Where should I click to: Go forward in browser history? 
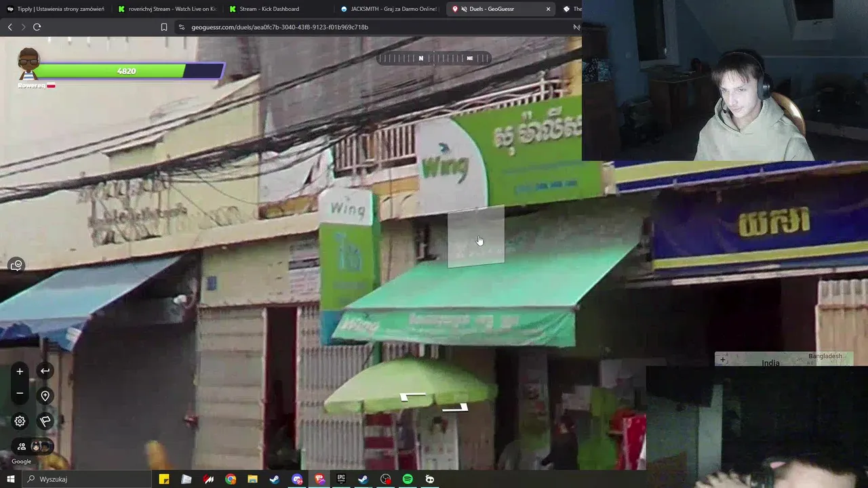(23, 27)
